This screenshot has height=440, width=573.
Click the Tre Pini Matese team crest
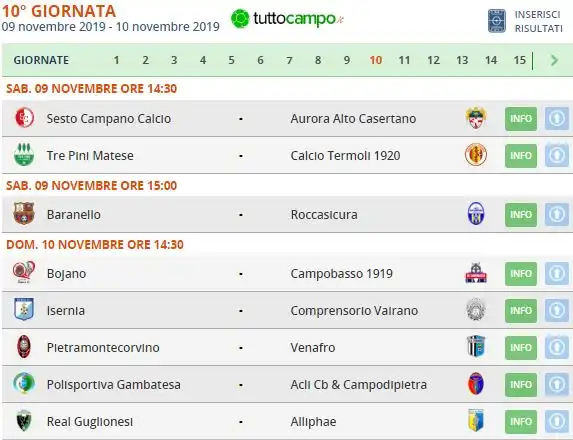[24, 155]
